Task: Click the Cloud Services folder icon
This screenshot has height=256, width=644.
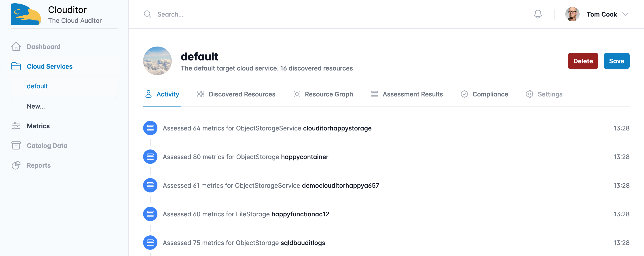Action: coord(16,66)
